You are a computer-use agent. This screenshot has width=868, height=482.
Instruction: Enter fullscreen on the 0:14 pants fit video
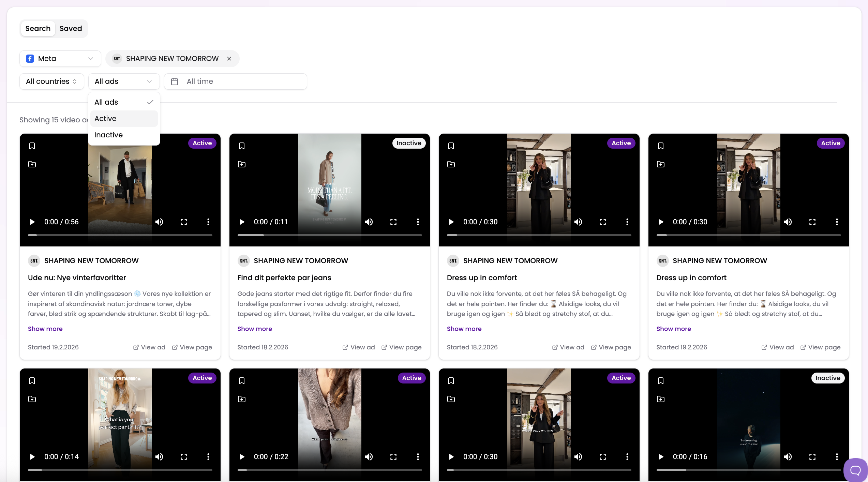[x=184, y=457]
